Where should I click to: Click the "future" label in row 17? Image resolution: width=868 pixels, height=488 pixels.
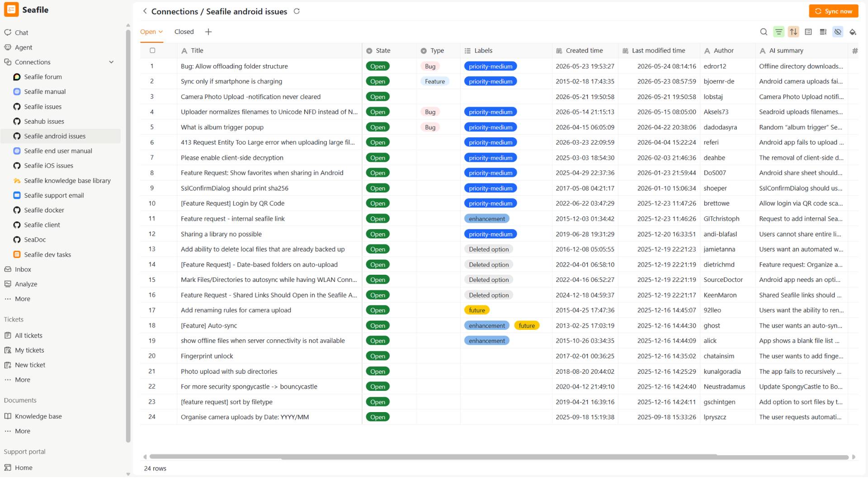click(x=476, y=310)
